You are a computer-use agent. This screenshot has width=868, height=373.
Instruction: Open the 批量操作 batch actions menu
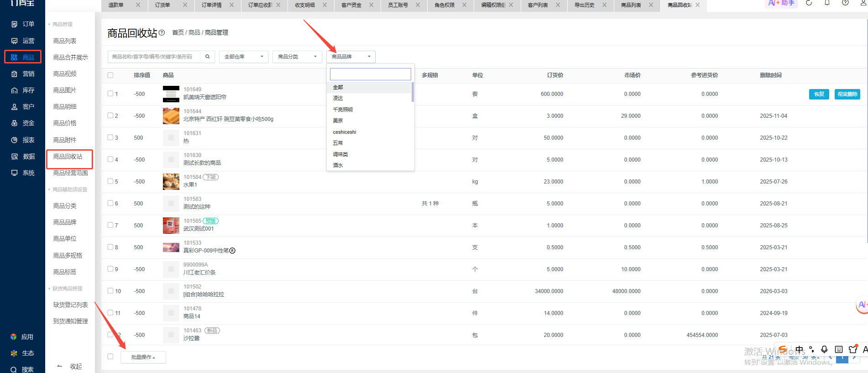[143, 357]
